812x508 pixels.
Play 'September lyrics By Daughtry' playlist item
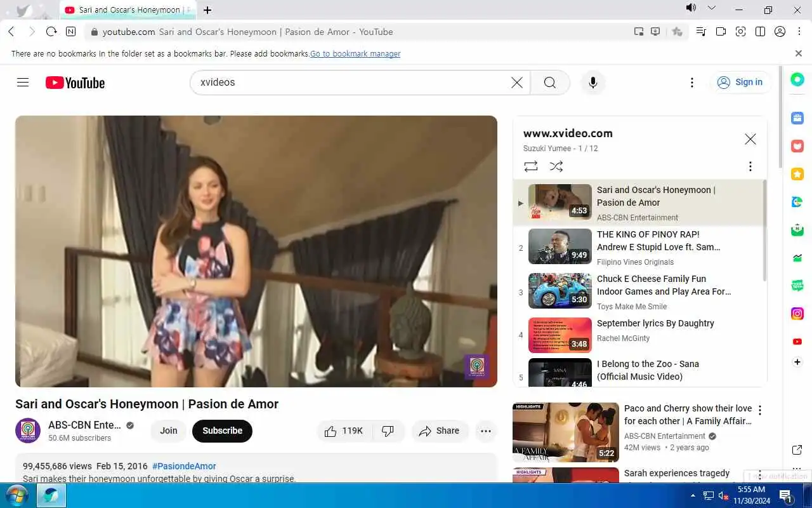[x=638, y=335]
